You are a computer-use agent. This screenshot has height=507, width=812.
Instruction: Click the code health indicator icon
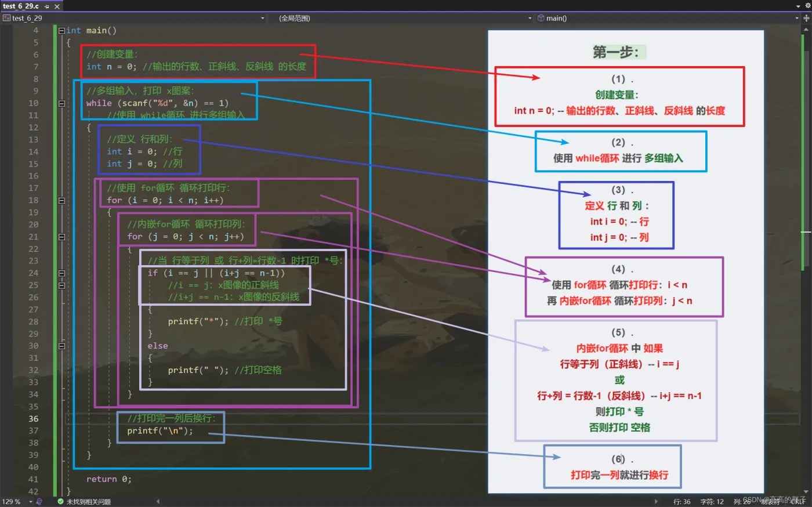coord(39,502)
